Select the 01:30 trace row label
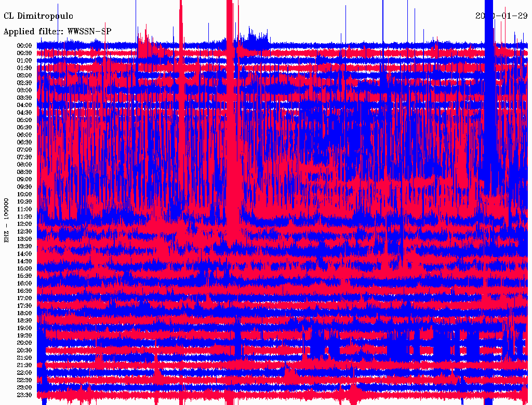 coord(24,68)
